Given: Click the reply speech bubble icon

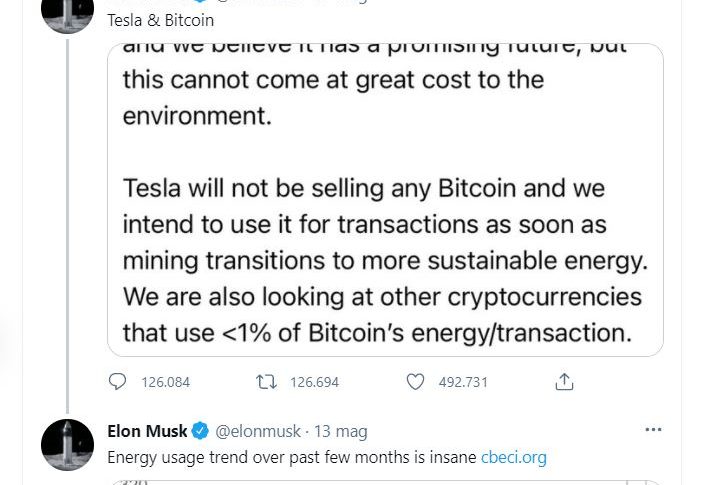Looking at the screenshot, I should [x=117, y=382].
